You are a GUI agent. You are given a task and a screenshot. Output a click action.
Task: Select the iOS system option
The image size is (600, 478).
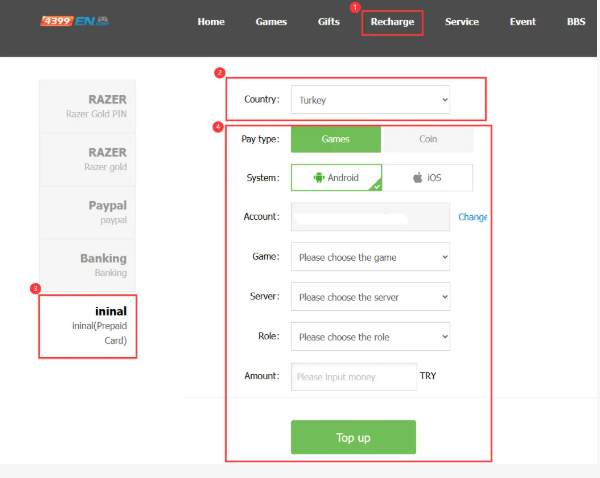[427, 178]
